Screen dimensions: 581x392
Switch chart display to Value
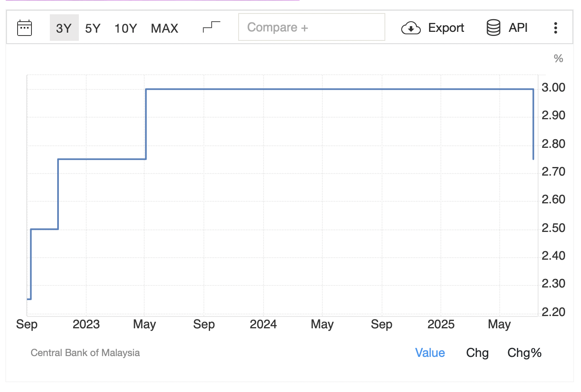point(430,353)
